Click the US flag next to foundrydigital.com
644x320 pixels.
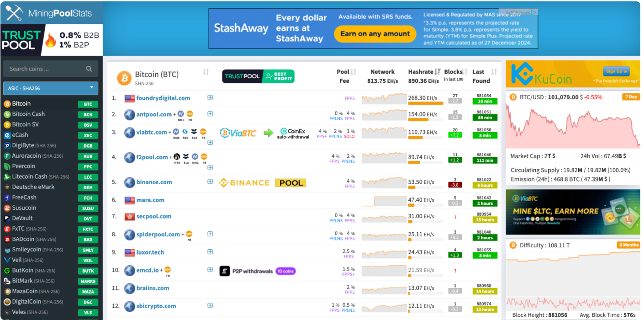coord(129,98)
